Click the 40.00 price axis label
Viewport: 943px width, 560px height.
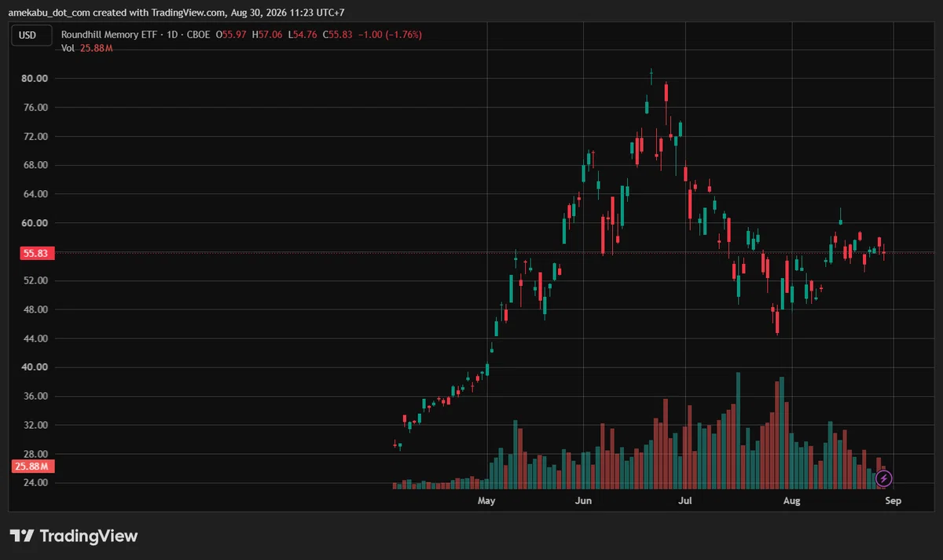click(35, 367)
